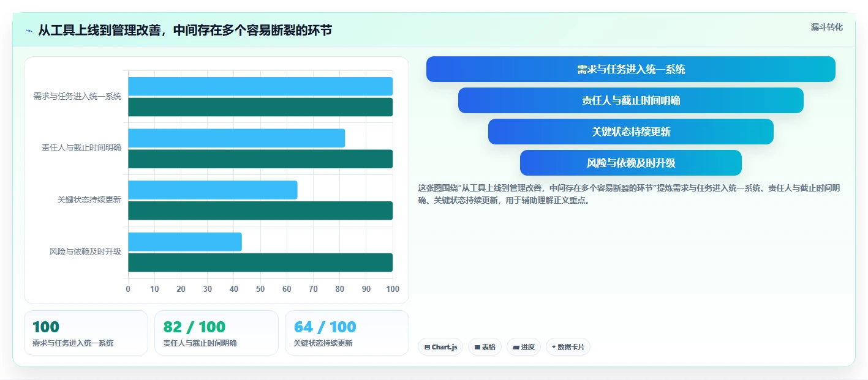Click the dark green bar for 关键状态持续更新
This screenshot has height=380, width=868.
point(260,210)
